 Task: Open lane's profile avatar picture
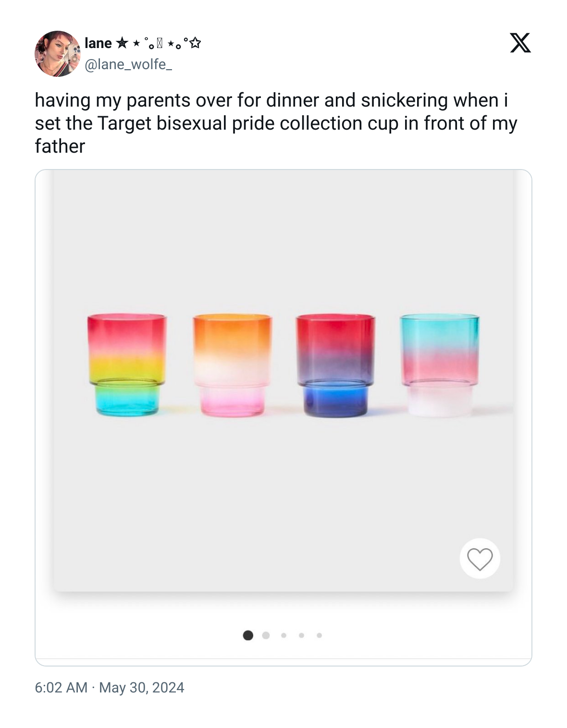(x=58, y=54)
